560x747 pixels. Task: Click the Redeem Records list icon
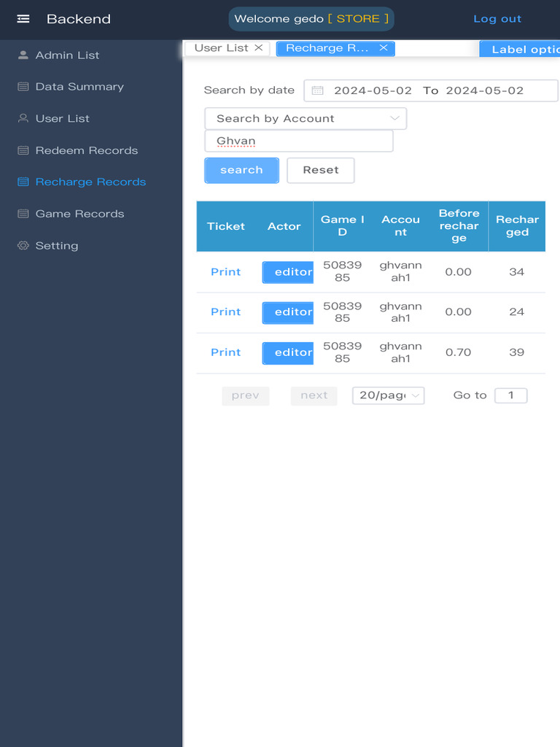[23, 150]
